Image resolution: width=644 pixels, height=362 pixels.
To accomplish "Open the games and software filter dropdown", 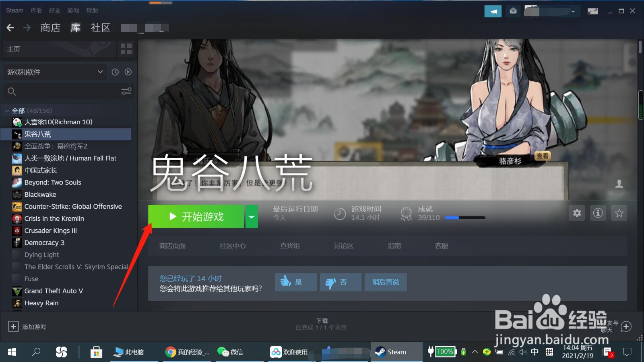I will point(55,72).
